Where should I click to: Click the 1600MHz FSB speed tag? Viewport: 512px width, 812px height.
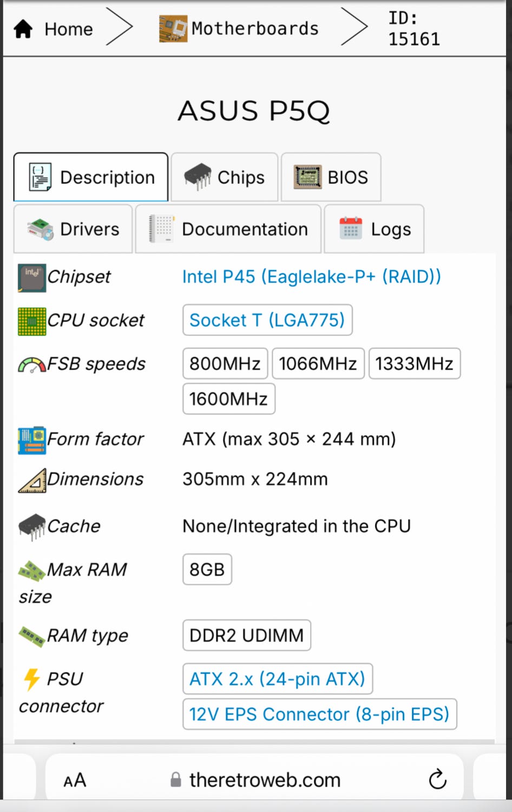coord(229,399)
